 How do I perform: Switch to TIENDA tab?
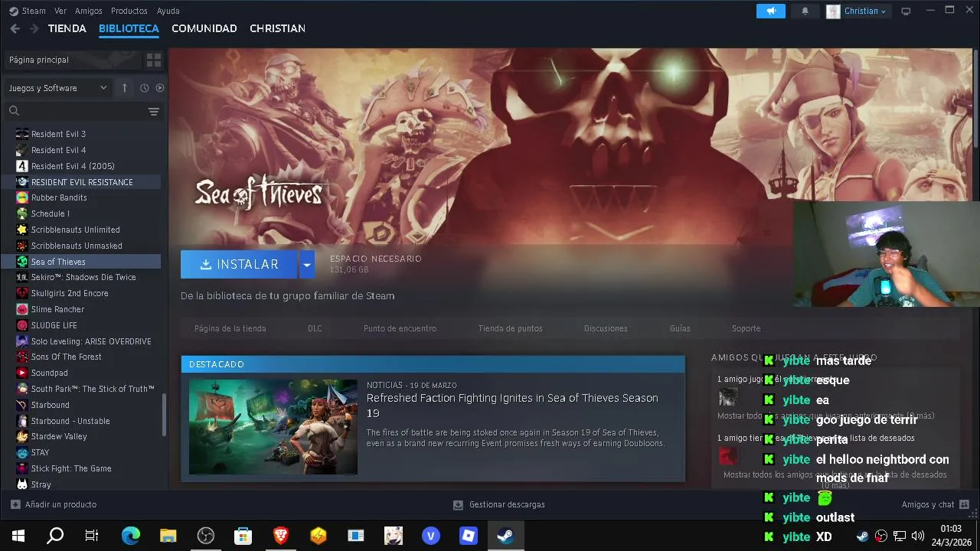point(67,28)
